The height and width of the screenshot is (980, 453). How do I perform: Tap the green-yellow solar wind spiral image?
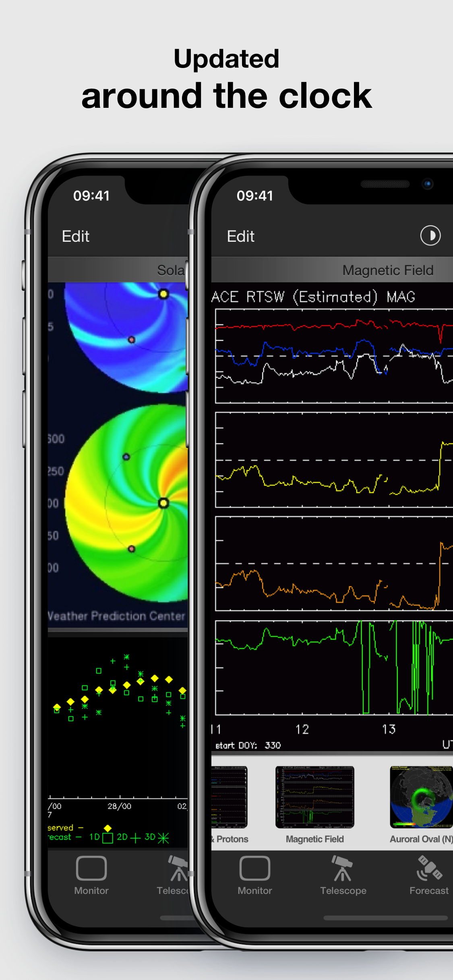[126, 503]
